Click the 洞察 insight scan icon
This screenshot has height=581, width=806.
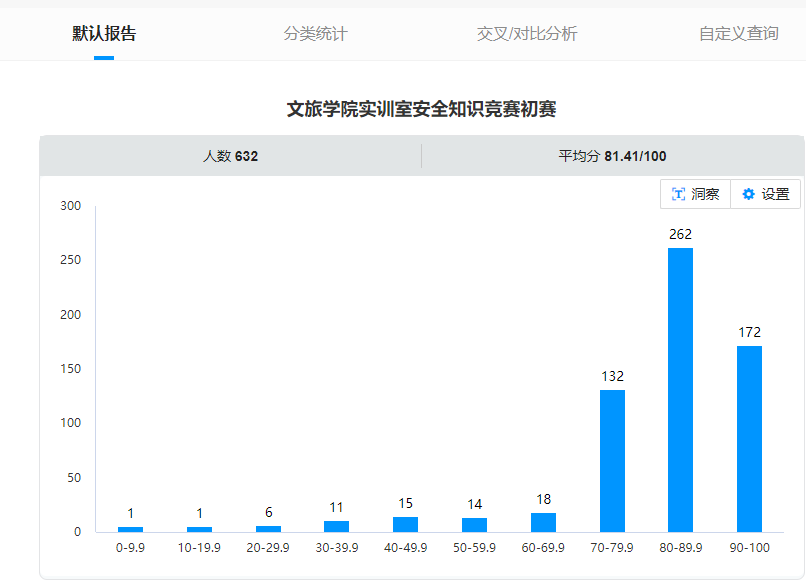point(679,195)
